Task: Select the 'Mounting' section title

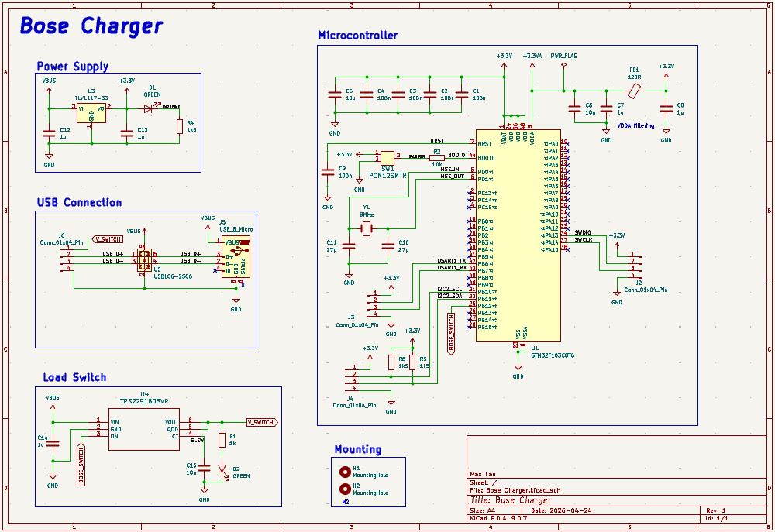Action: tap(358, 449)
